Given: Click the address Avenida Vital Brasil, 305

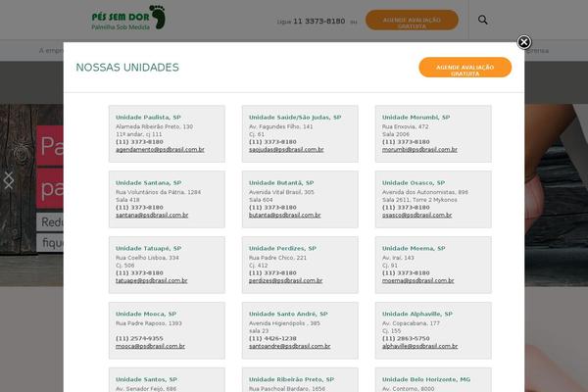Looking at the screenshot, I should pyautogui.click(x=281, y=192).
